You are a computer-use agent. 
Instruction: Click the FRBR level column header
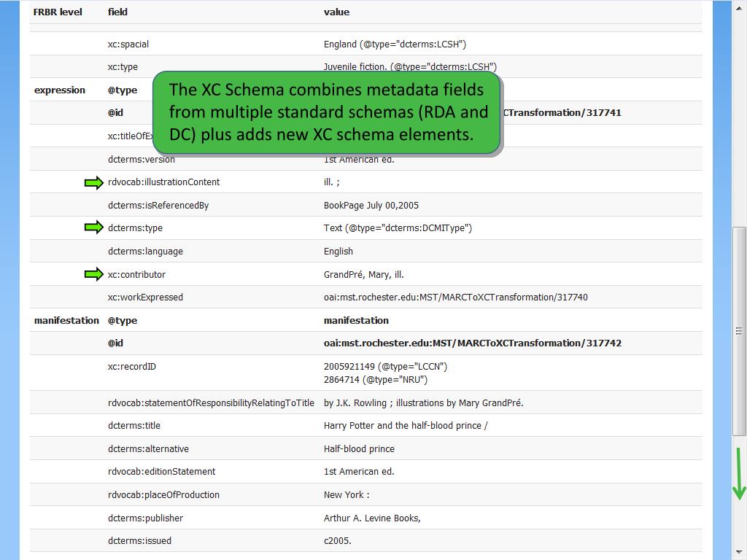pos(58,12)
